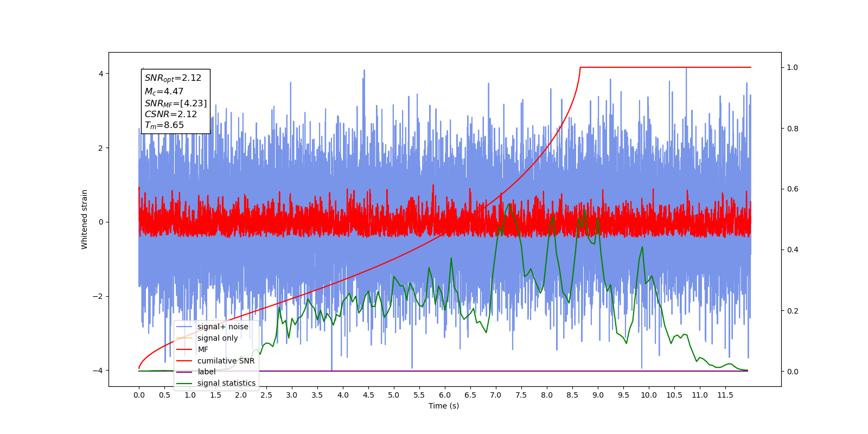The height and width of the screenshot is (434, 868).
Task: Click the Tm=8.65 annotation text
Action: 164,125
